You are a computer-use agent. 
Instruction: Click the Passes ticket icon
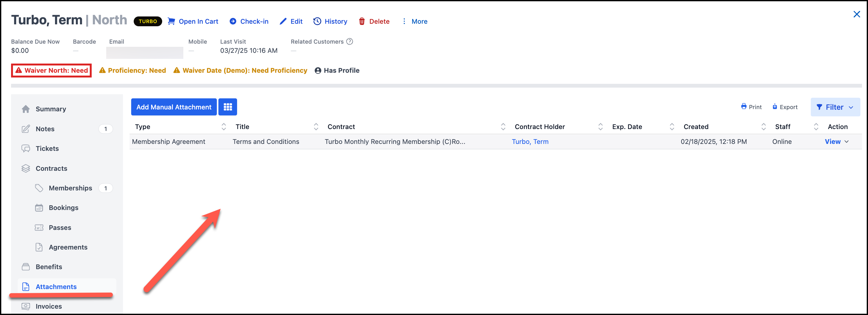pos(39,227)
